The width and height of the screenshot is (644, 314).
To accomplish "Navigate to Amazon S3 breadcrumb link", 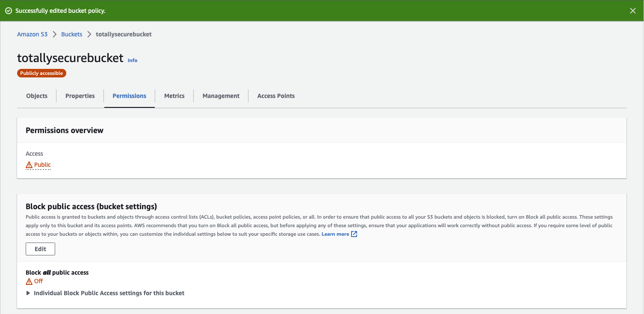I will coord(32,34).
